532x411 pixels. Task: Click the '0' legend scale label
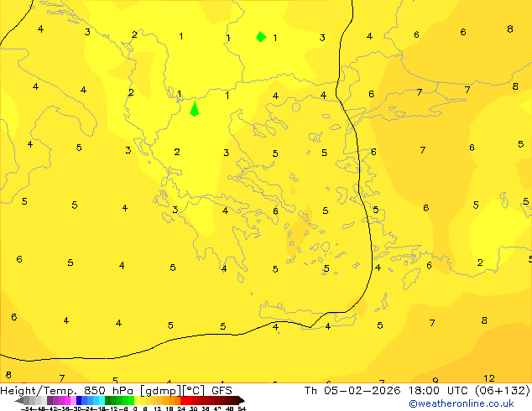135,408
